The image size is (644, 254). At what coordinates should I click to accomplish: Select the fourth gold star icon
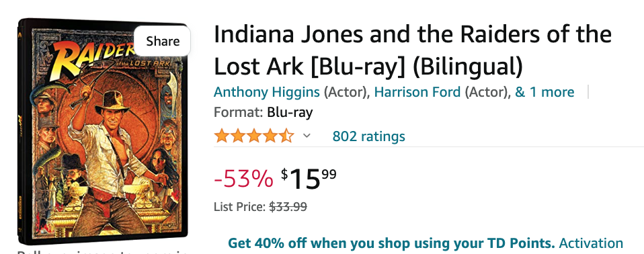270,136
